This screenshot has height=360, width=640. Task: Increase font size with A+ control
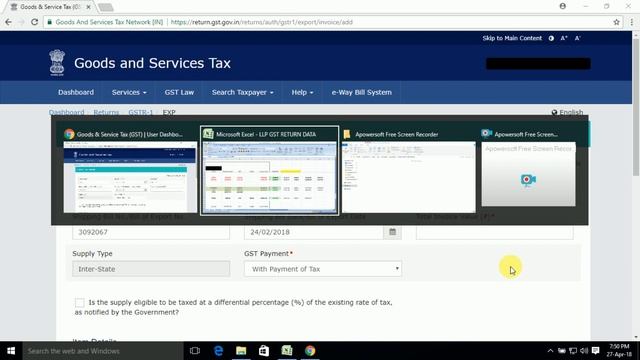[564, 38]
